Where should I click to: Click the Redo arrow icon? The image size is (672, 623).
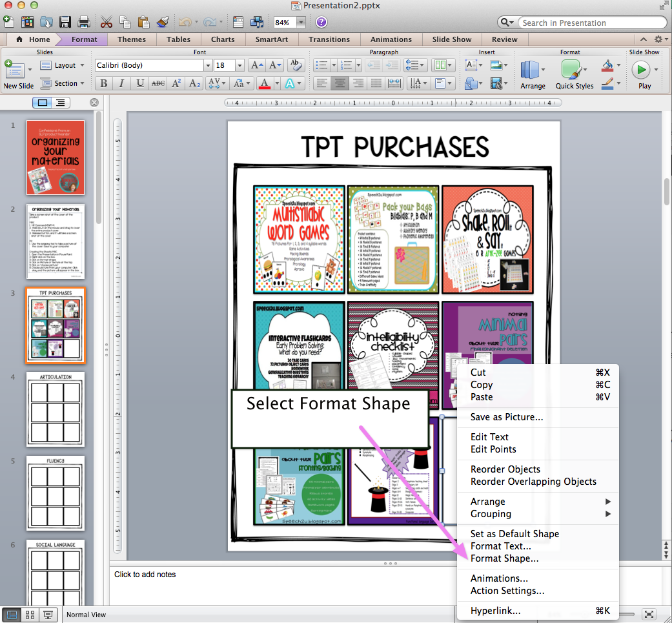click(x=210, y=22)
